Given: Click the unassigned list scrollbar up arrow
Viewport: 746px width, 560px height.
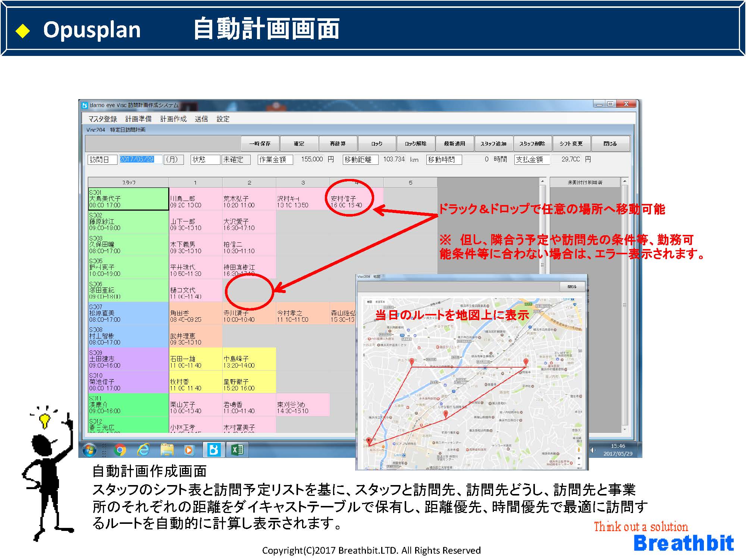Looking at the screenshot, I should click(x=624, y=182).
